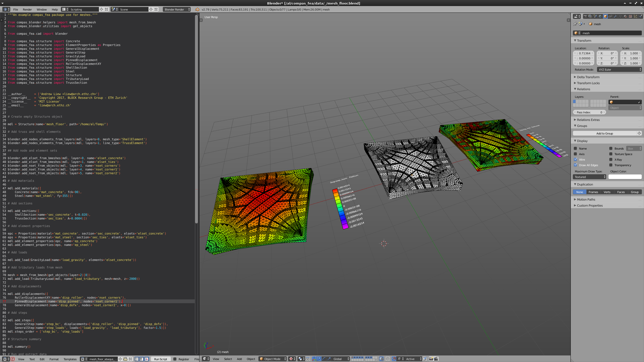This screenshot has height=362, width=644.
Task: Enable the Register checkbox in text editor footer
Action: coord(175,359)
